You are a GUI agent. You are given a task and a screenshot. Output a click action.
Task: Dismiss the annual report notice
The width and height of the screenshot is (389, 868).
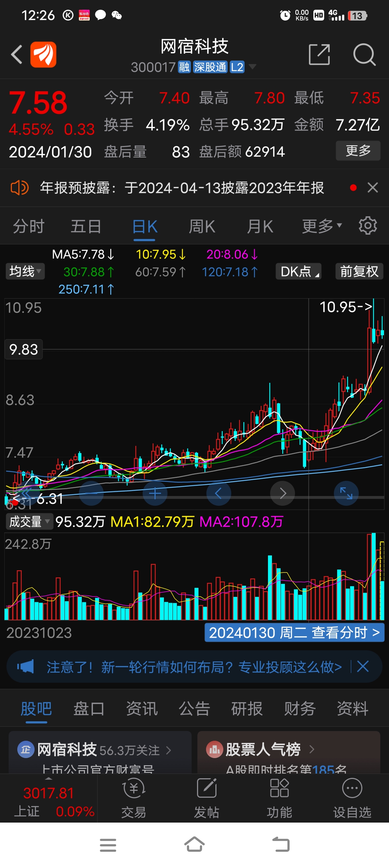(373, 187)
